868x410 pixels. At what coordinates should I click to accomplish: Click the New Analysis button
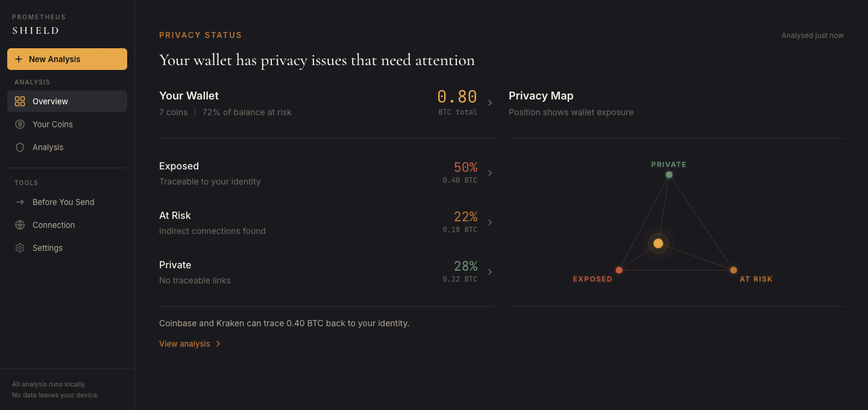pos(67,59)
